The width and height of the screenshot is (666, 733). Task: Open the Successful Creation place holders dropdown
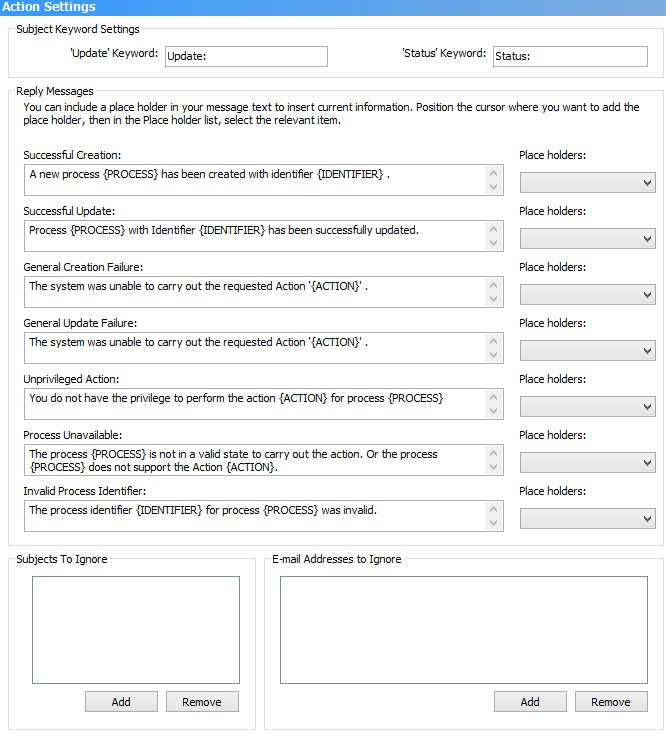(587, 182)
